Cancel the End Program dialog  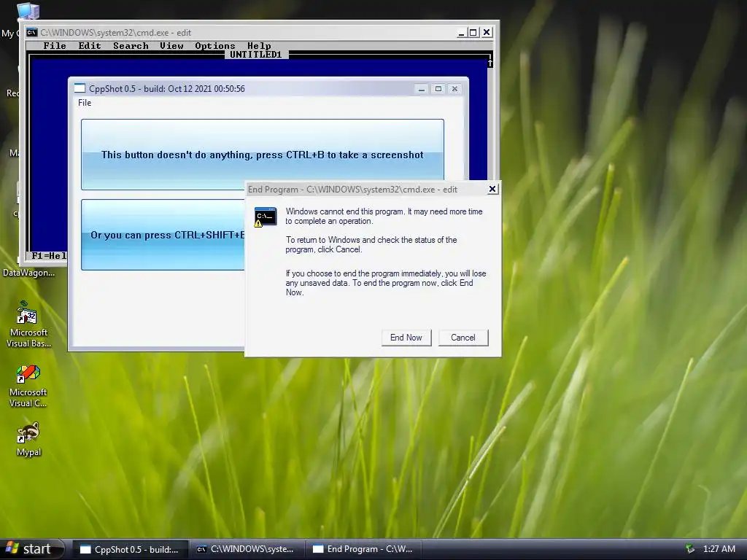click(463, 338)
